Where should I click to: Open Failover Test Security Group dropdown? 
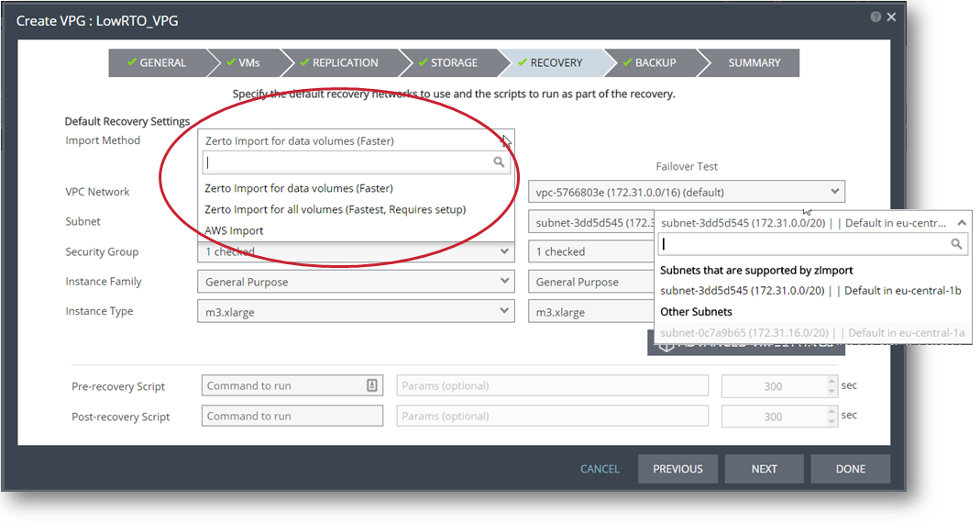coord(591,251)
